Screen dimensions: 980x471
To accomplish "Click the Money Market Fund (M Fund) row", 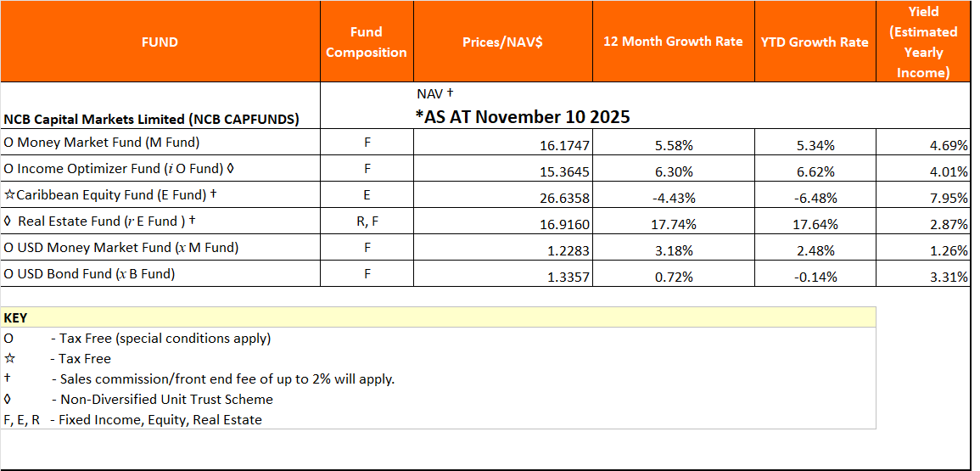I will pyautogui.click(x=102, y=143).
